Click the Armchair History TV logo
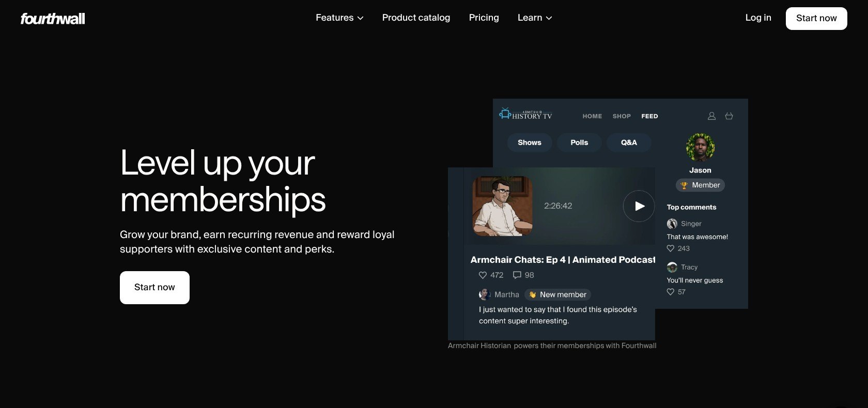The height and width of the screenshot is (408, 868). 525,114
